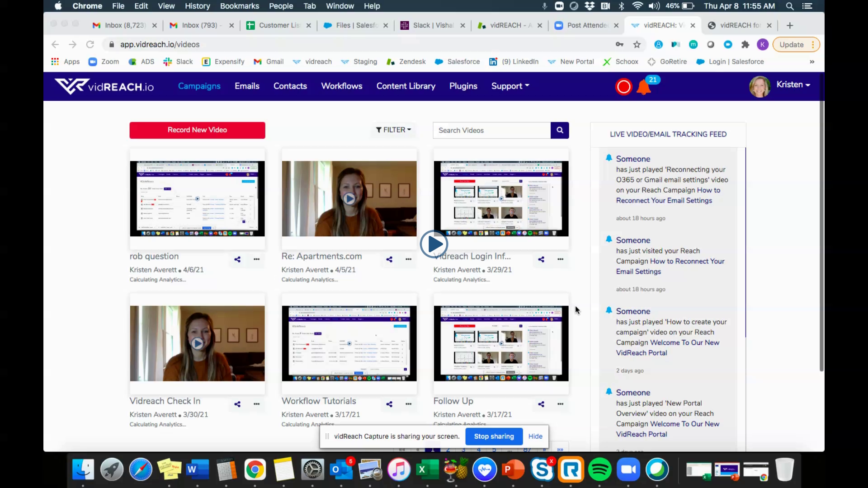Click the Record New Video button
This screenshot has height=488, width=868.
(197, 130)
